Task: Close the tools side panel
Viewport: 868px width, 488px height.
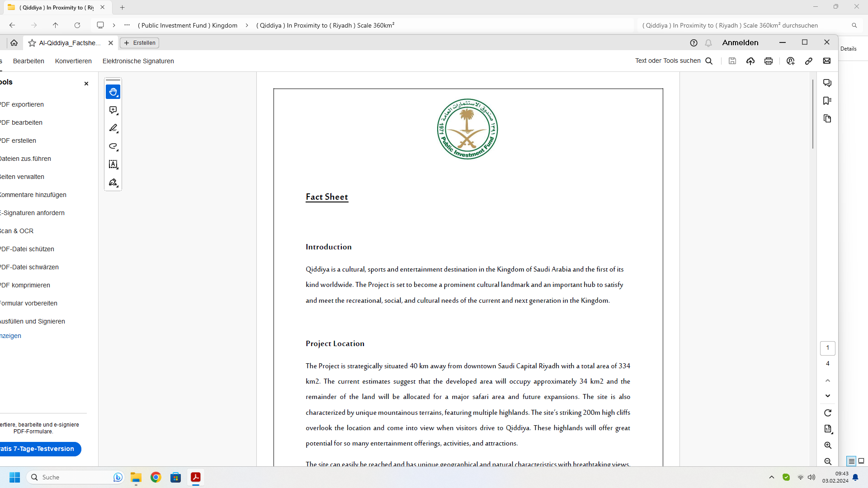Action: (x=86, y=84)
